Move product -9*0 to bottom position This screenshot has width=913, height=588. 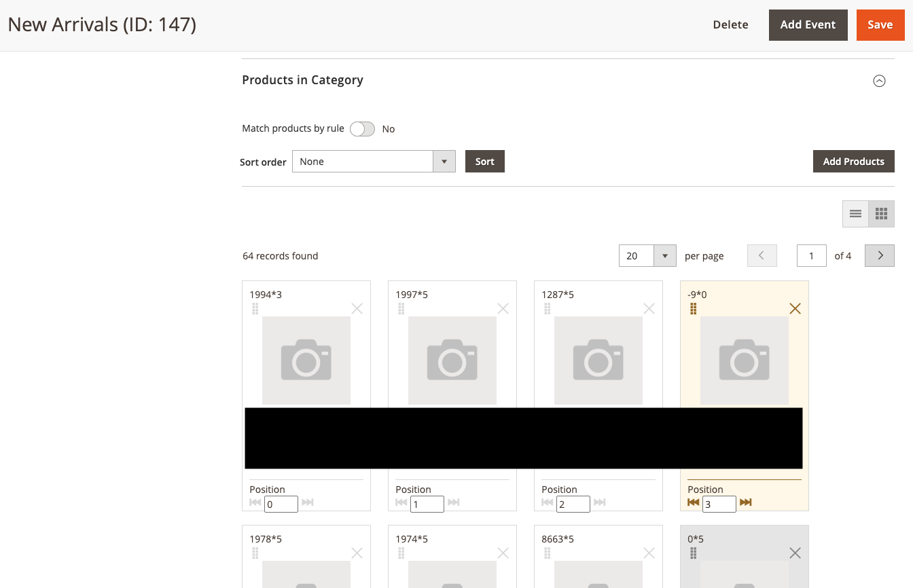coord(745,502)
